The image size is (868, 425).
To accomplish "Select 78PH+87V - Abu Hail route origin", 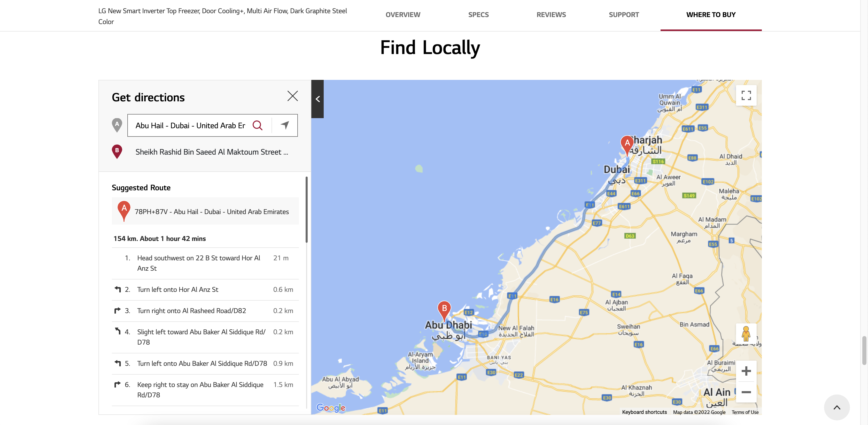I will (x=205, y=211).
